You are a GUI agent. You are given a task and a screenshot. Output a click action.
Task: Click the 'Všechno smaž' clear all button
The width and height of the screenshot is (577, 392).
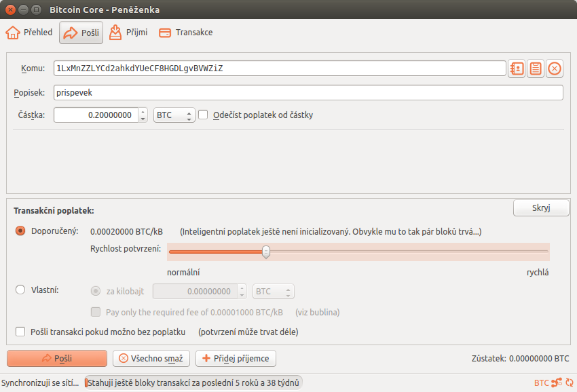[x=151, y=358]
